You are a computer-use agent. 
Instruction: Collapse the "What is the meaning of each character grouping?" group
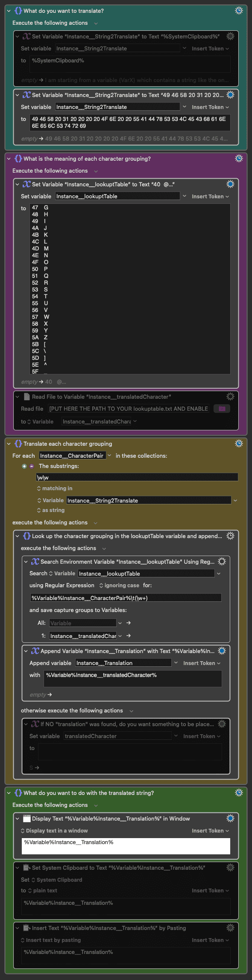point(9,159)
